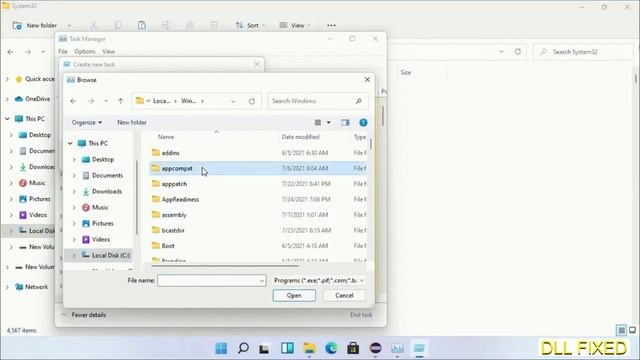Viewport: 640px width, 360px height.
Task: Collapse This PC in Browse dialog tree
Action: coord(70,143)
